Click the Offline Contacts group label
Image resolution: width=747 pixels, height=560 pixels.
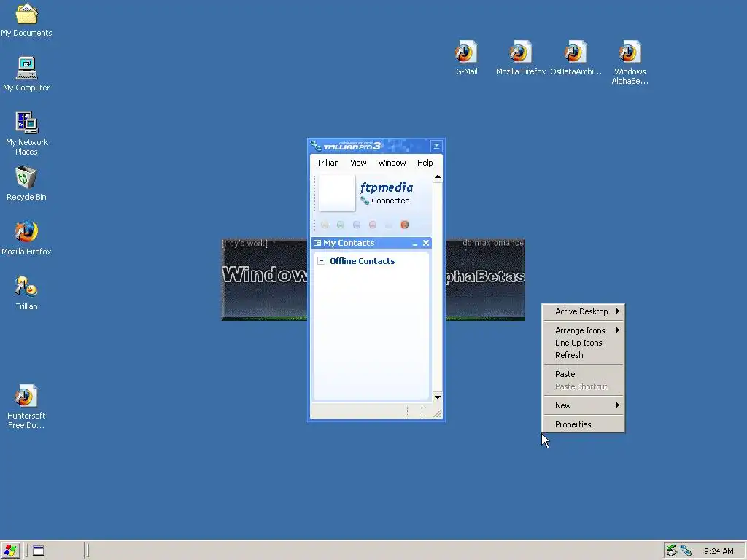coord(362,261)
